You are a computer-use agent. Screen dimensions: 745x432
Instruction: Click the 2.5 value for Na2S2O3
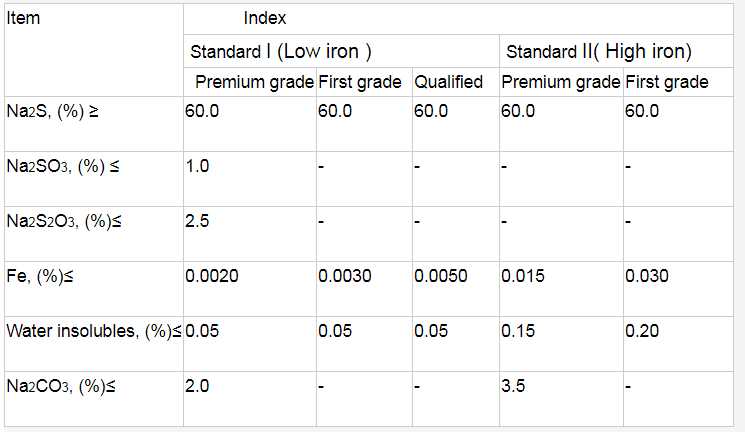[x=197, y=220]
